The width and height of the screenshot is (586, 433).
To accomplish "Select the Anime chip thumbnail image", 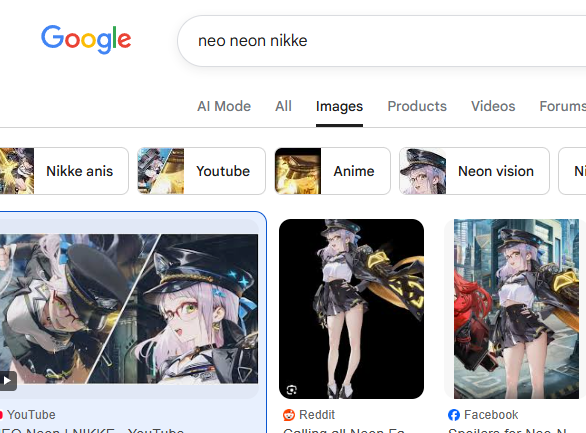I will (298, 171).
